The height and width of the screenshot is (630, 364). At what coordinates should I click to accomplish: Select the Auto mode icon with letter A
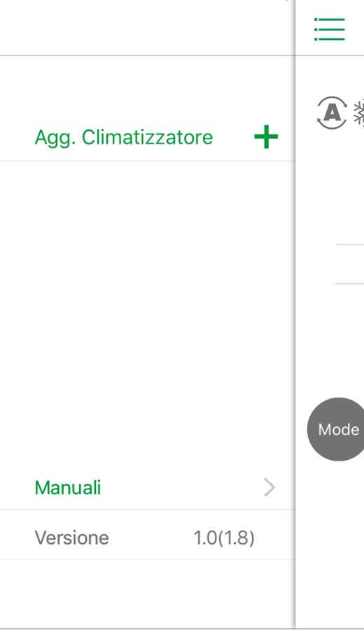pyautogui.click(x=332, y=113)
